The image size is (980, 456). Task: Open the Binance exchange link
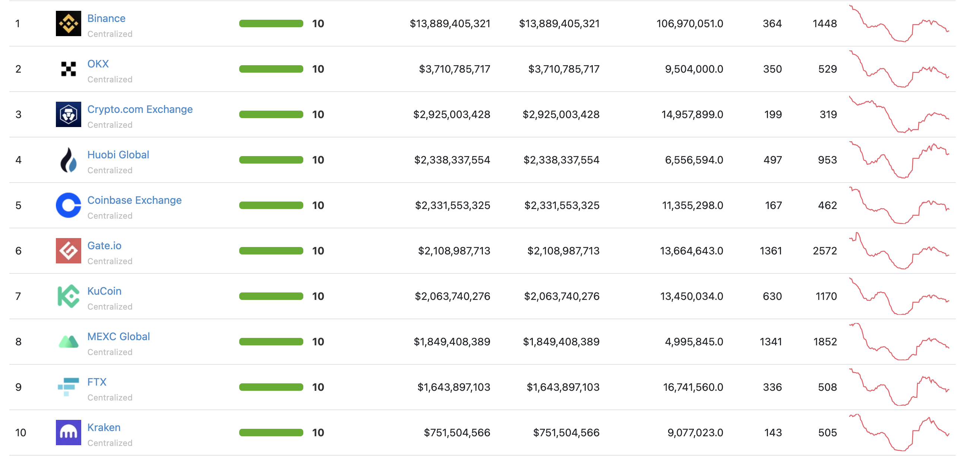coord(106,18)
